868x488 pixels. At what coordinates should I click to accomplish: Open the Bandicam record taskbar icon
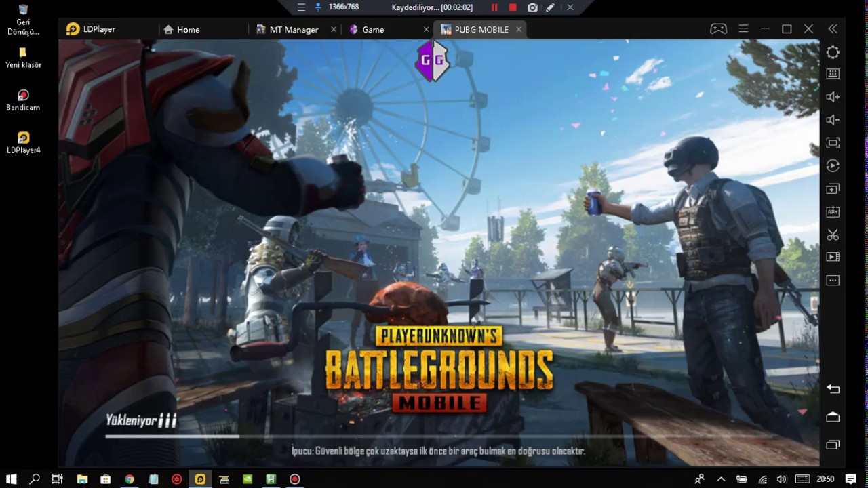pos(295,479)
